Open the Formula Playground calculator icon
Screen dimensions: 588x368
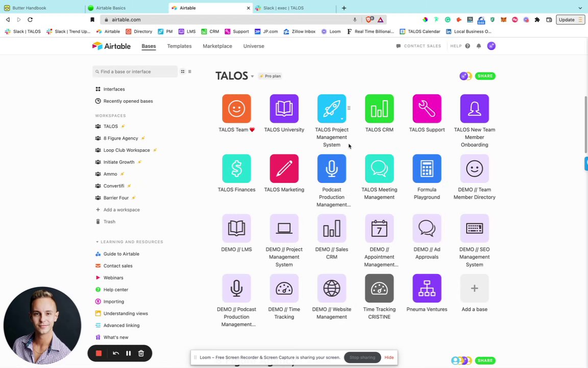click(427, 169)
